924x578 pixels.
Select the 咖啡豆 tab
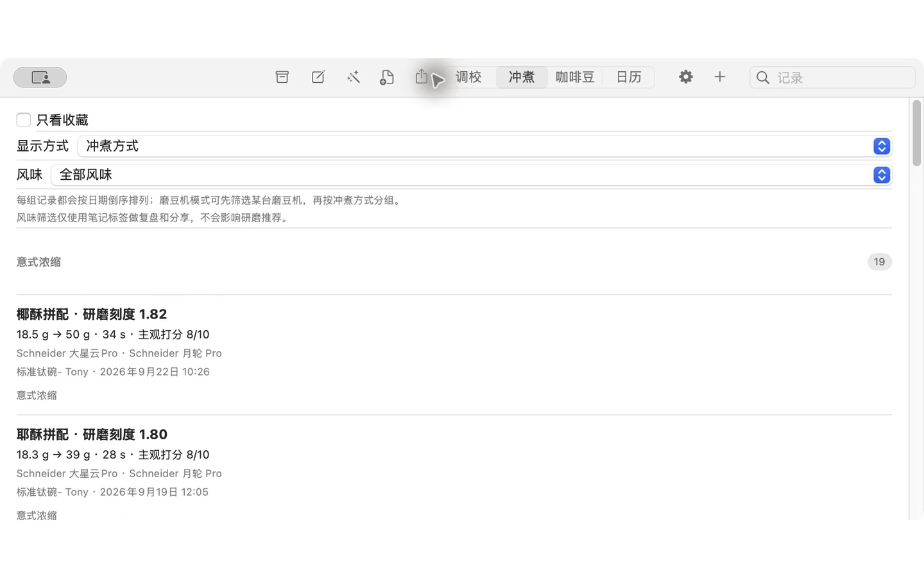[x=575, y=77]
